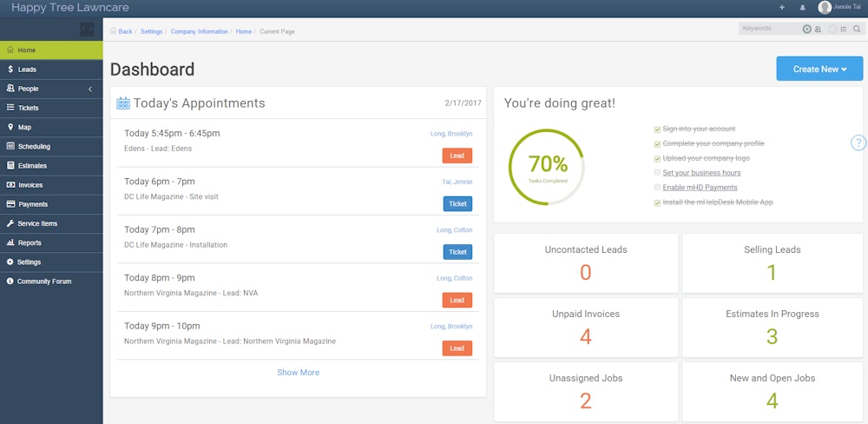Open the Company Information breadcrumb link
The image size is (868, 424).
coord(199,31)
